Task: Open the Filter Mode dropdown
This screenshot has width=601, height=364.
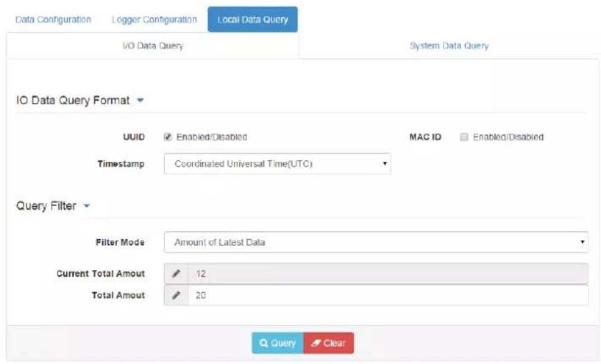Action: point(376,242)
